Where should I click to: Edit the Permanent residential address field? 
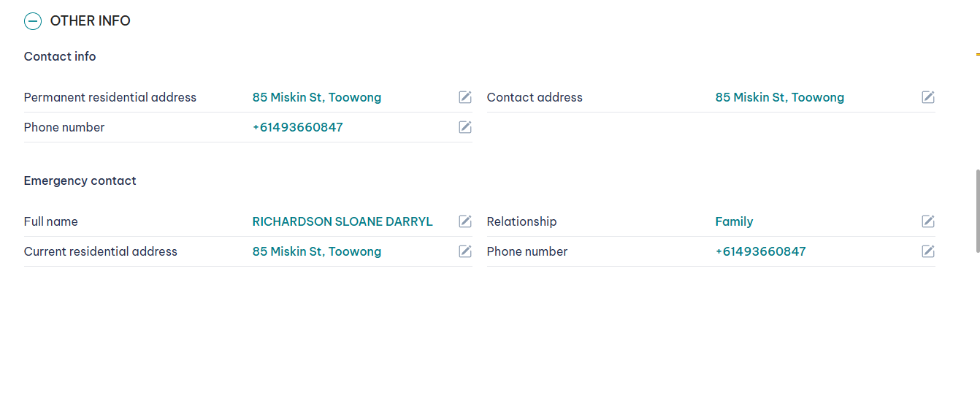[x=465, y=97]
